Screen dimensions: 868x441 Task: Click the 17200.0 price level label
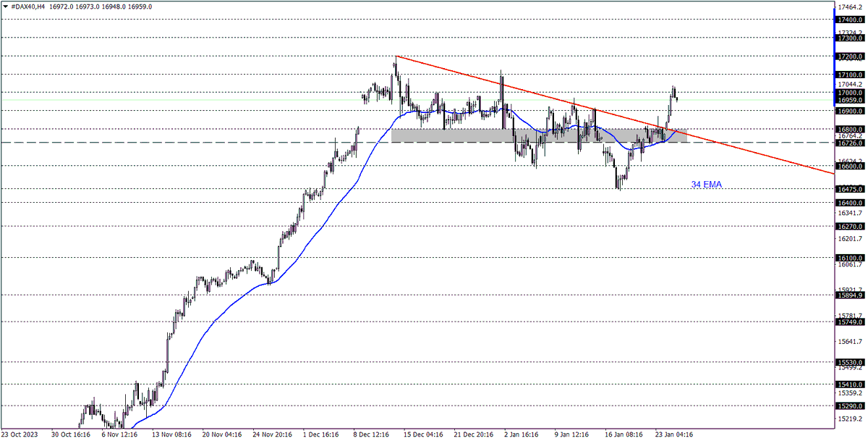click(849, 56)
